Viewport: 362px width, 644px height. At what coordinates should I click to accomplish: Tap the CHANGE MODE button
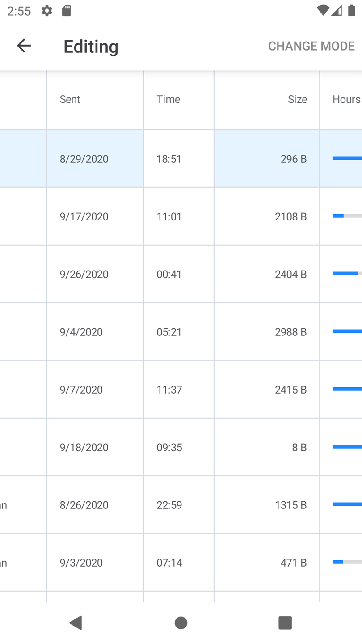pyautogui.click(x=311, y=46)
